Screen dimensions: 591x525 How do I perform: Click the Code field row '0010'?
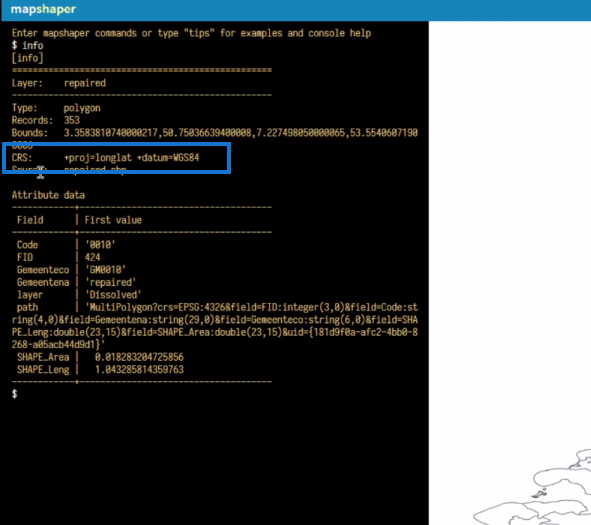66,245
